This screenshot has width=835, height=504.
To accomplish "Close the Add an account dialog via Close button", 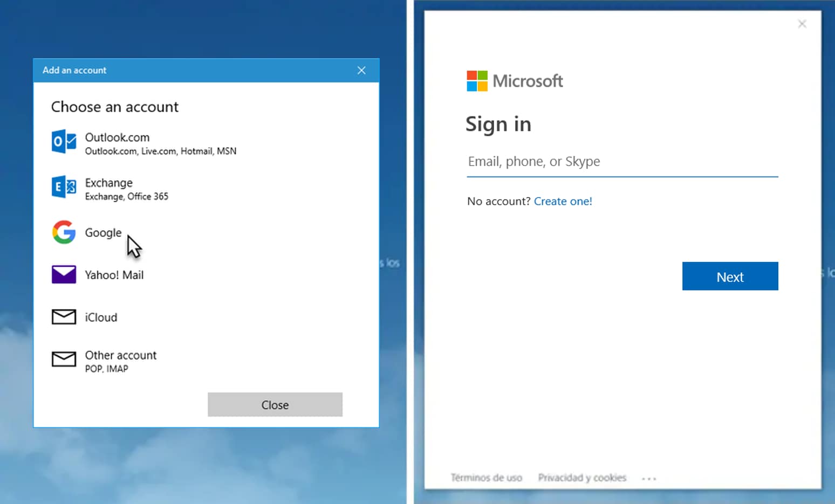I will (x=275, y=405).
